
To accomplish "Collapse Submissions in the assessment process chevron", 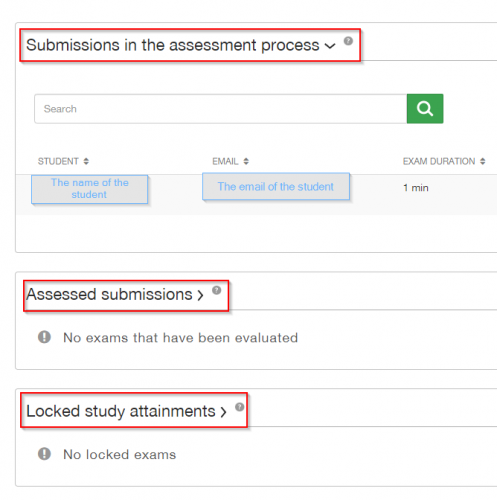I will 330,46.
